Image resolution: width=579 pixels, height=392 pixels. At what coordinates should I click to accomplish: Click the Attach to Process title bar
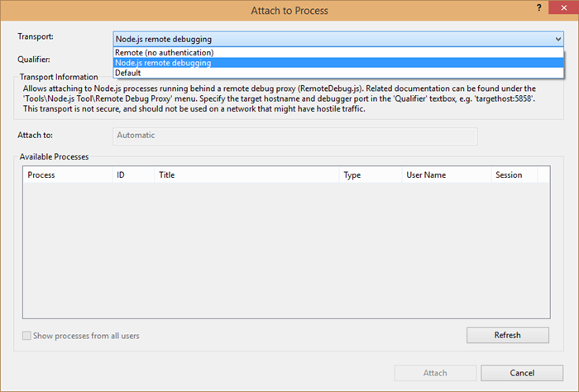(289, 11)
